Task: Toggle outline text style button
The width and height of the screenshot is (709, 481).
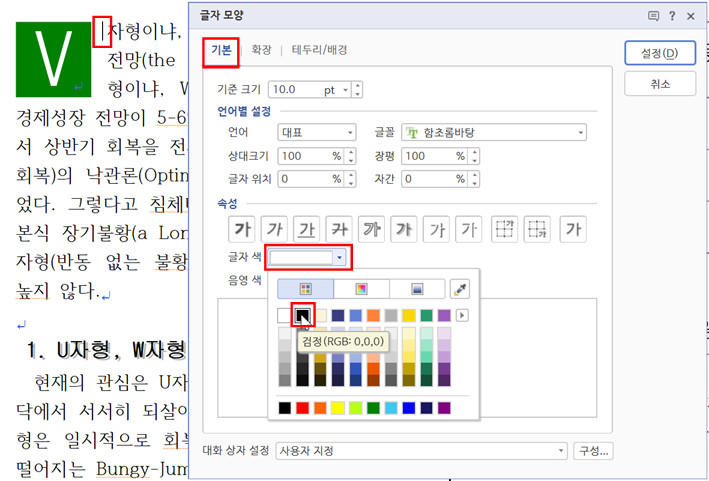Action: pos(373,229)
